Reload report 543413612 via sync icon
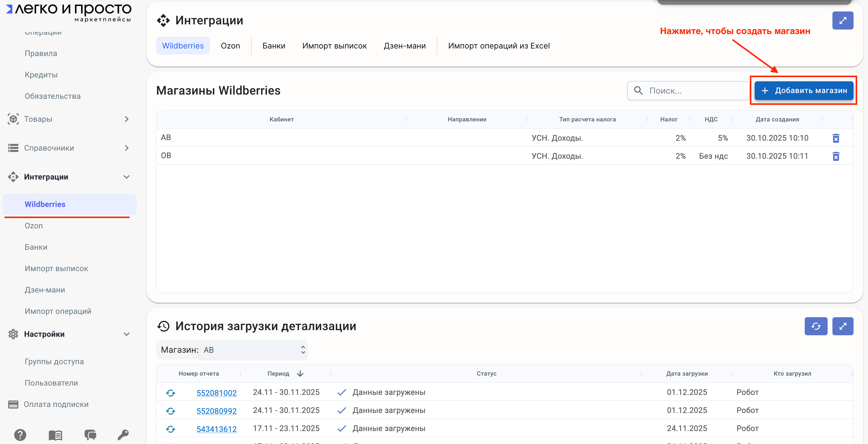 171,429
